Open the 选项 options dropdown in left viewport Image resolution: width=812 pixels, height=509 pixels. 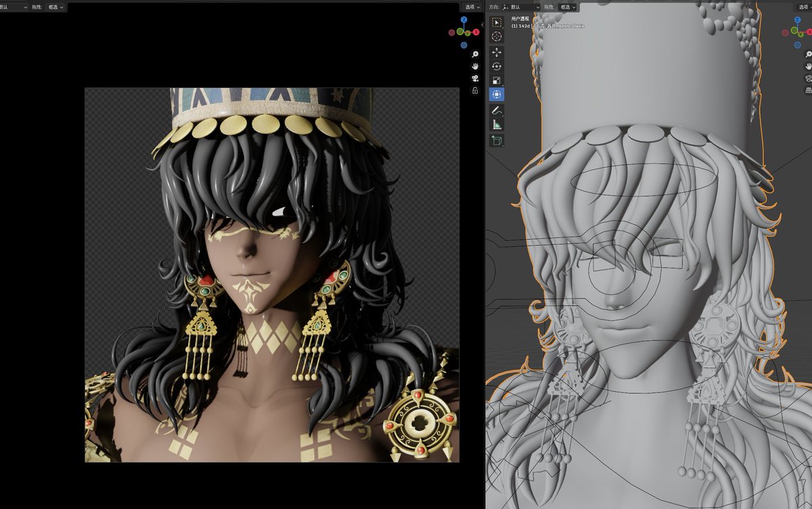(x=472, y=7)
